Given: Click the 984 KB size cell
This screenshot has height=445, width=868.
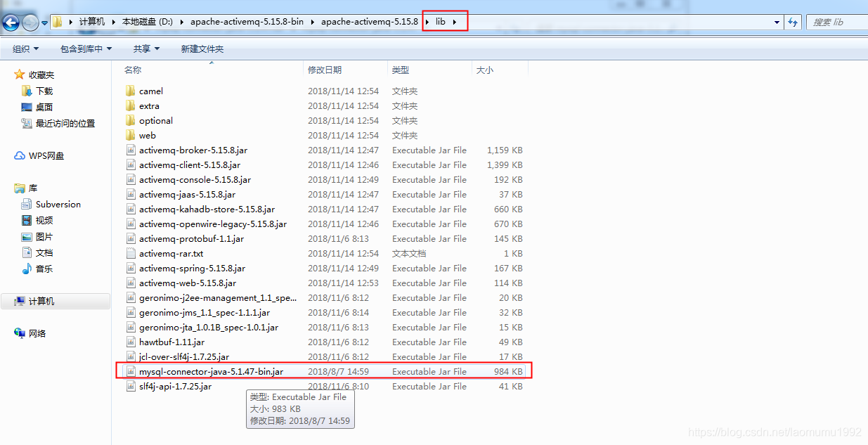Looking at the screenshot, I should click(x=508, y=371).
